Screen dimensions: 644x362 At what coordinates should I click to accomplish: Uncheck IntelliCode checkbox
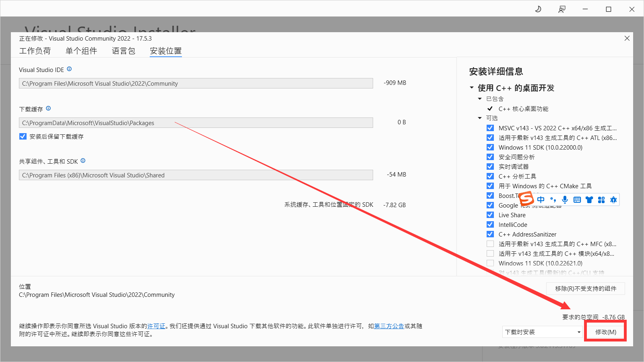point(490,224)
